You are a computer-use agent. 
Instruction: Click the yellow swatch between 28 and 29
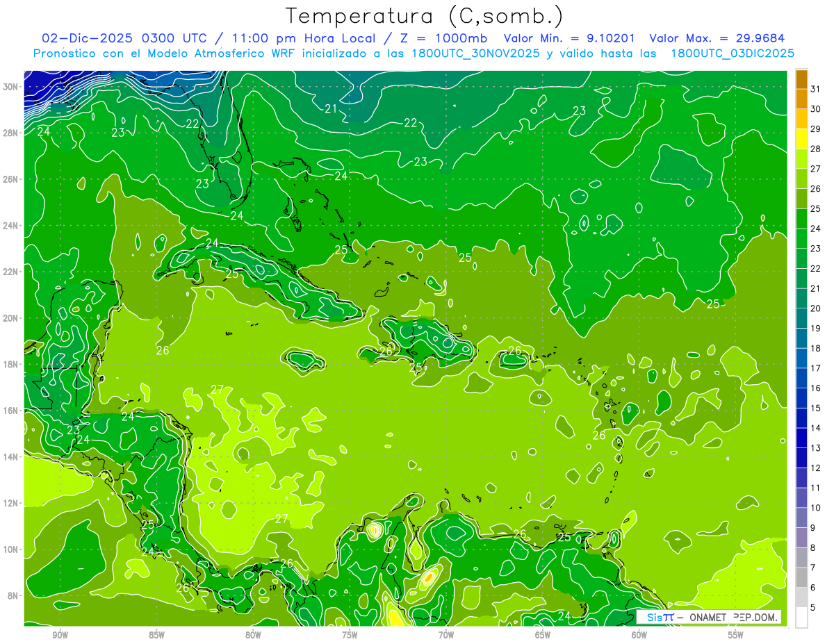coord(801,139)
